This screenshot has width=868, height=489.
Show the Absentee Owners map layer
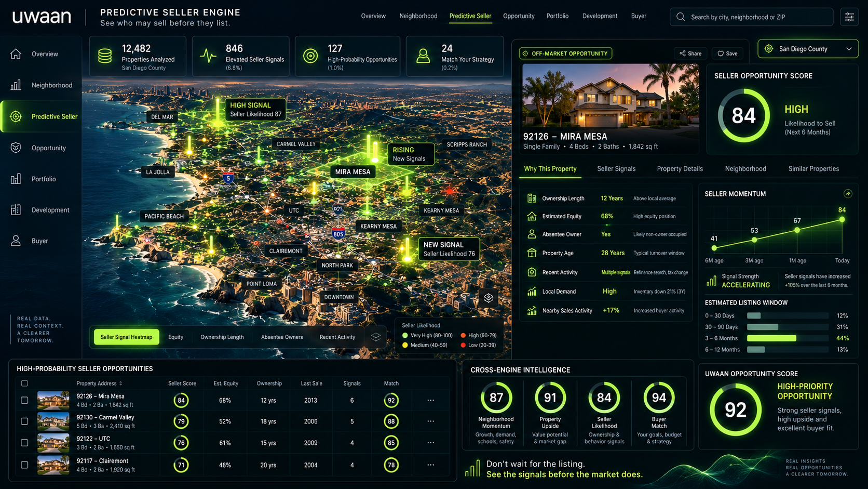point(282,337)
